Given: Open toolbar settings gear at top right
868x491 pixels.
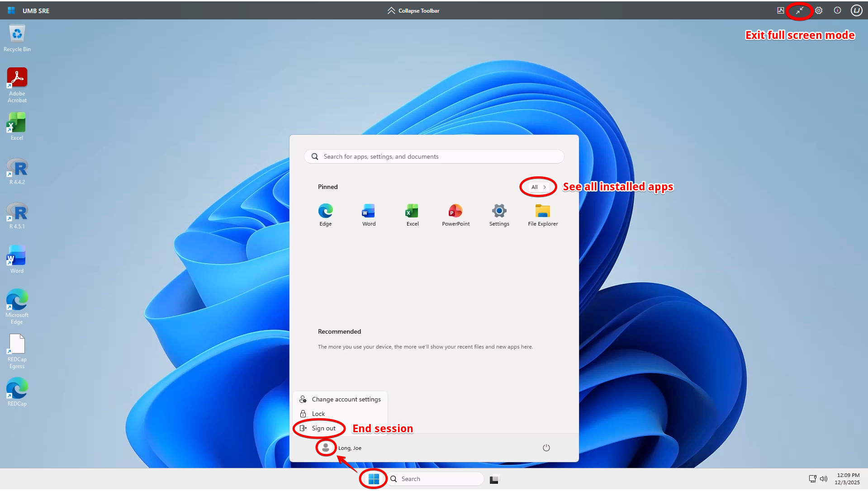Looking at the screenshot, I should (819, 10).
